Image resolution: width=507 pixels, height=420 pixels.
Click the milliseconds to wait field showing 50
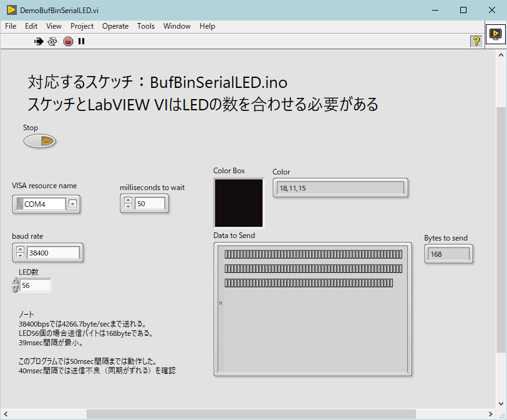(x=150, y=204)
